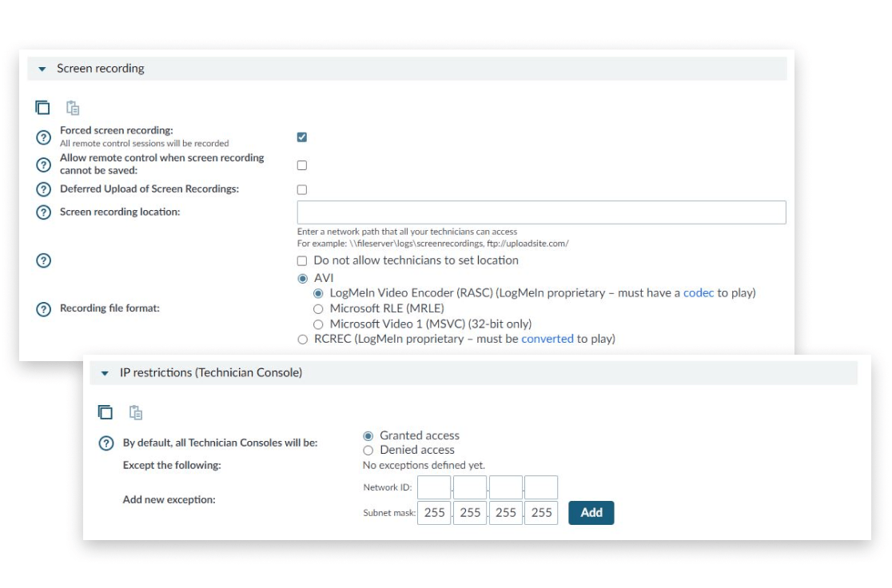Choose Denied access radio button

[x=368, y=451]
